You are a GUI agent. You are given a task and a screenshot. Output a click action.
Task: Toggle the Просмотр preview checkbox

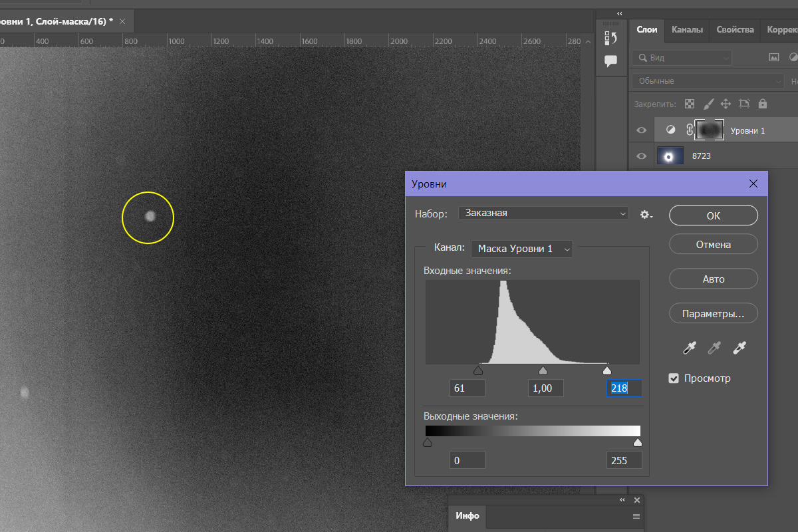click(674, 378)
